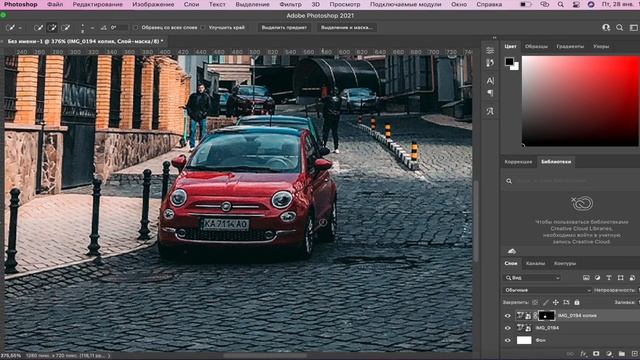Click the Libraries search field

click(x=571, y=181)
